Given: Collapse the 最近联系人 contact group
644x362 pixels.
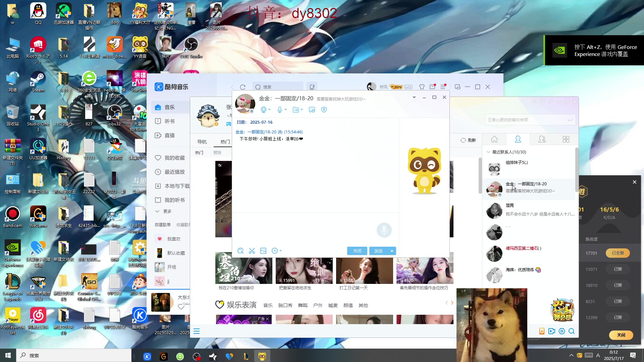Looking at the screenshot, I should click(x=488, y=152).
